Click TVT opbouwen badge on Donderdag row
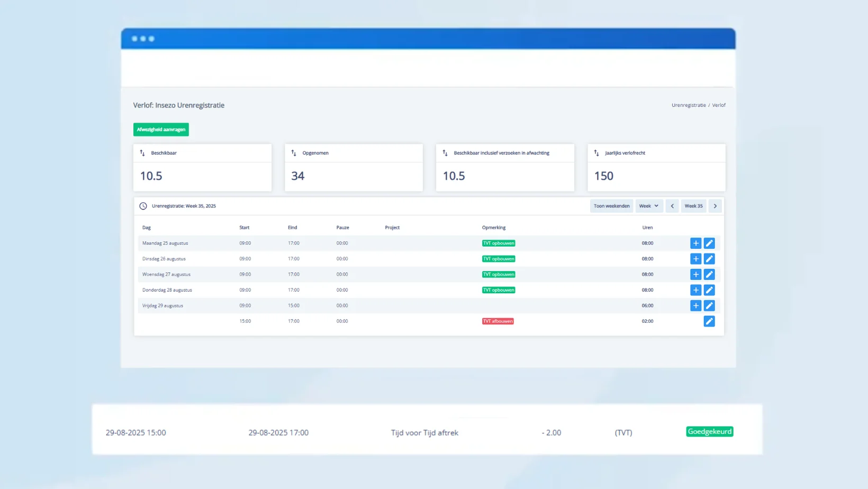This screenshot has height=489, width=868. pos(499,290)
